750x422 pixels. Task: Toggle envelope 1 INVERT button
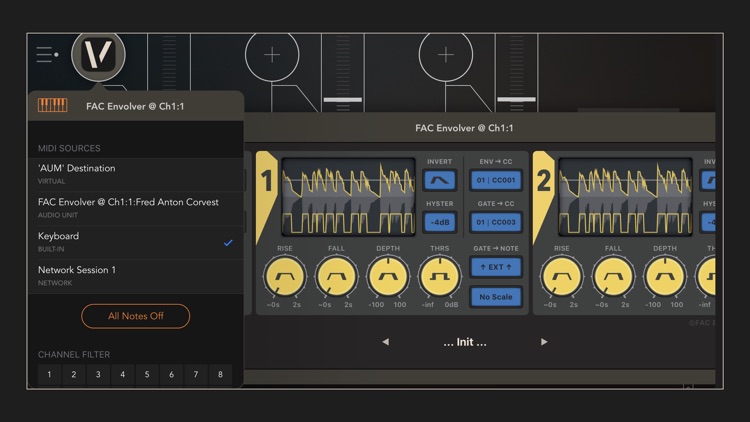[x=439, y=180]
